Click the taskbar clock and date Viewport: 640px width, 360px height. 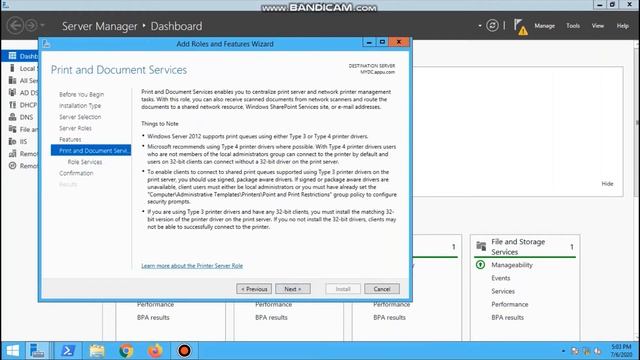(621, 351)
